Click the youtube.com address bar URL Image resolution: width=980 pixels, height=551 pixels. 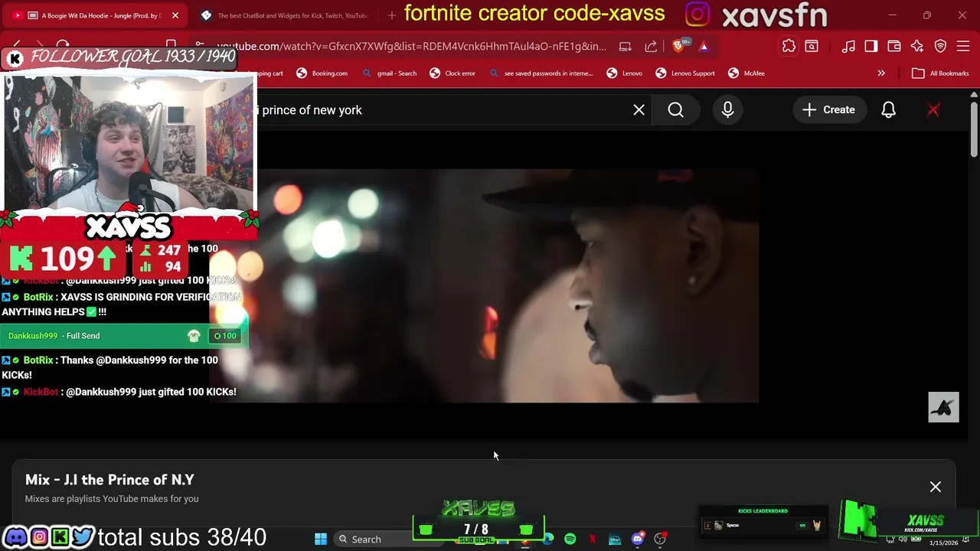tap(411, 46)
